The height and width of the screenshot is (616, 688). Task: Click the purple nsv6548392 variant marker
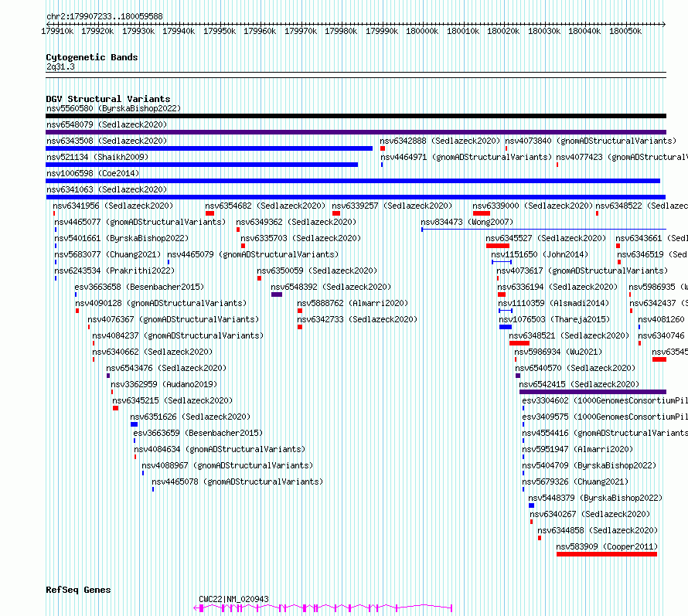(277, 294)
